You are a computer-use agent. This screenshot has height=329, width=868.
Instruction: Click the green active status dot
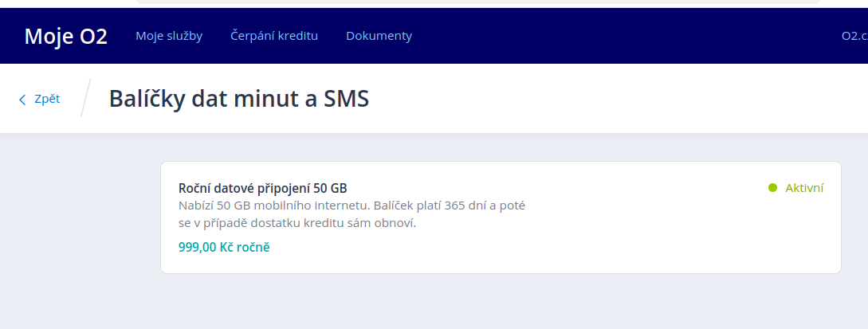[x=772, y=188]
